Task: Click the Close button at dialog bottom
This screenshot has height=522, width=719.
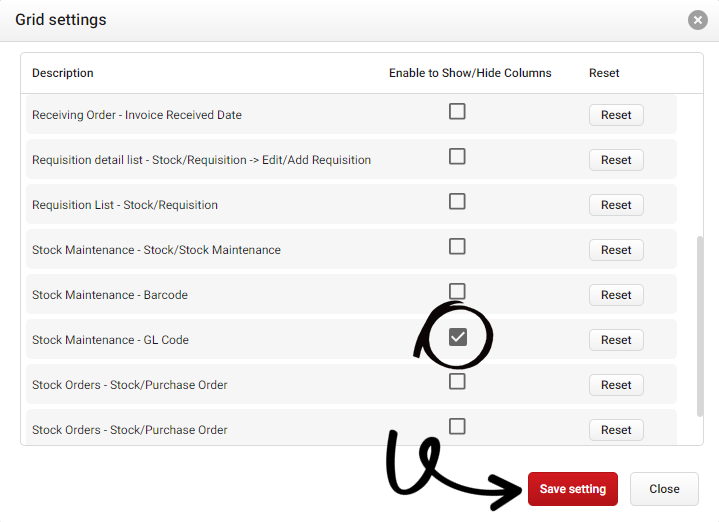Action: point(664,489)
